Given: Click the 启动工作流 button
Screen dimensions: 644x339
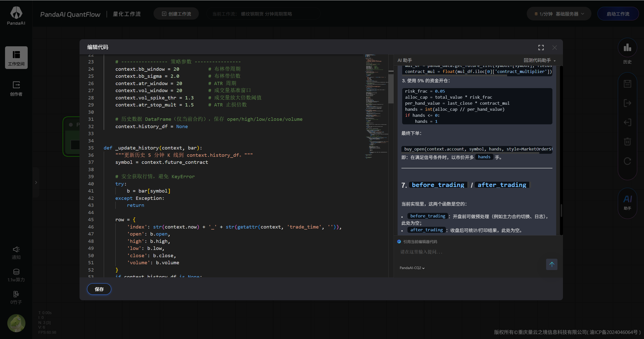Looking at the screenshot, I should click(x=618, y=14).
